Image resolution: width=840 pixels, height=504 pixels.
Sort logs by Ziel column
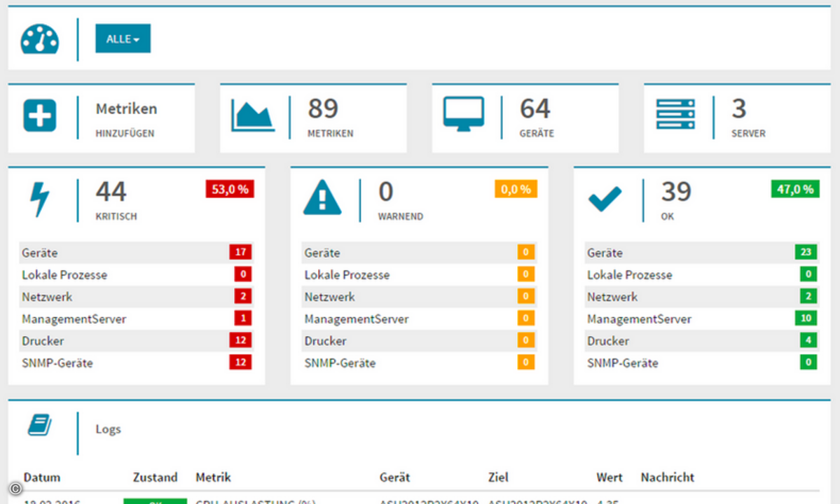pos(498,477)
